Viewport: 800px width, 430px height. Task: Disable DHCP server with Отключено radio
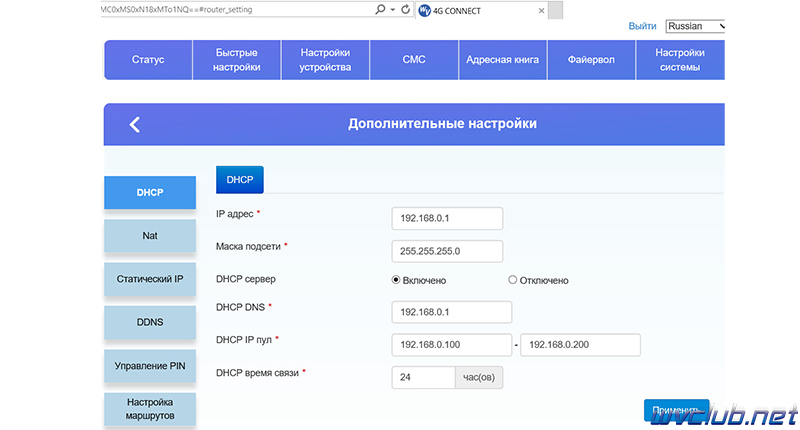pyautogui.click(x=512, y=280)
